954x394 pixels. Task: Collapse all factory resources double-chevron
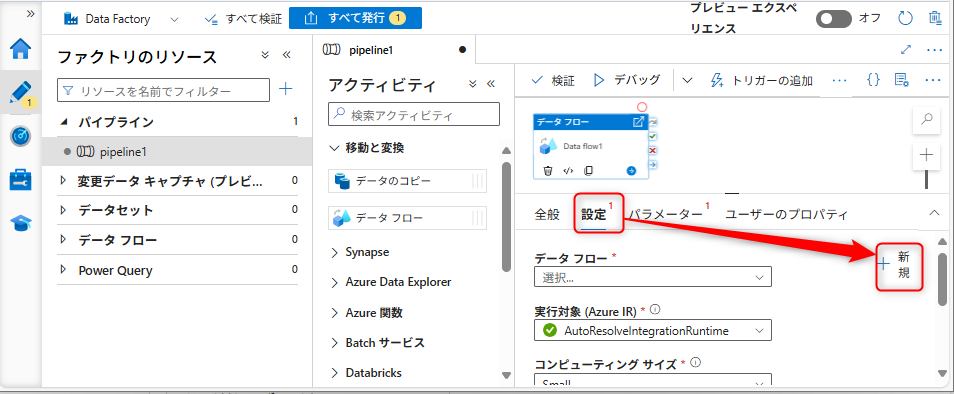coord(265,55)
